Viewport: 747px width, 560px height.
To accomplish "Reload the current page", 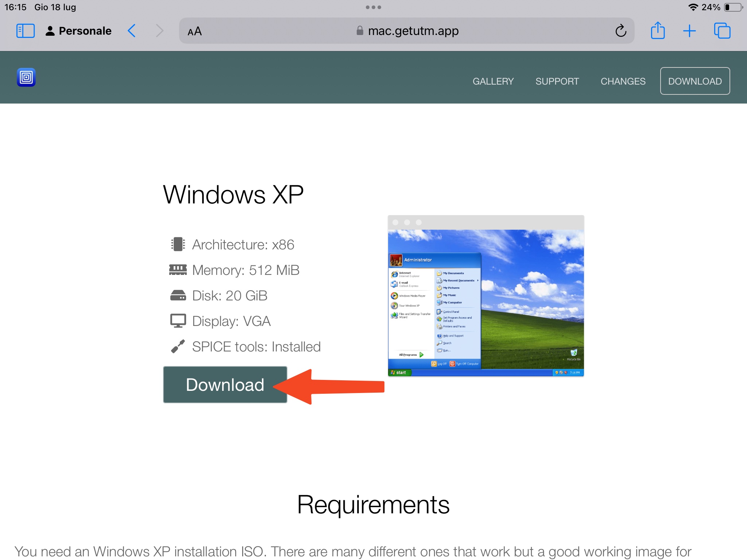I will (x=621, y=31).
